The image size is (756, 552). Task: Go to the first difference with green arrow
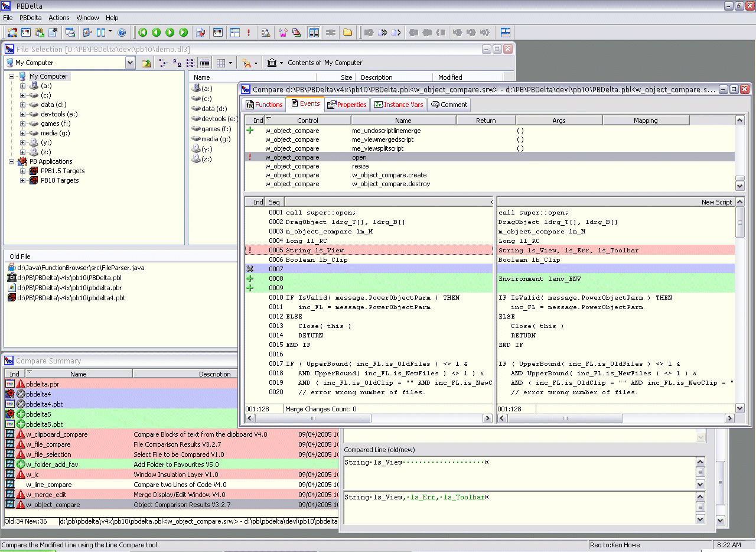[143, 33]
